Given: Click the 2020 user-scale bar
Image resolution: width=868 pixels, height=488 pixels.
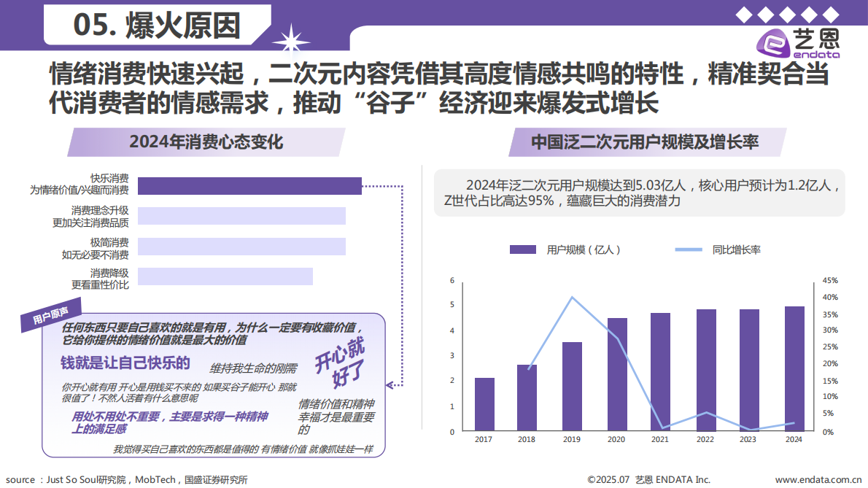Looking at the screenshot, I should tap(617, 375).
